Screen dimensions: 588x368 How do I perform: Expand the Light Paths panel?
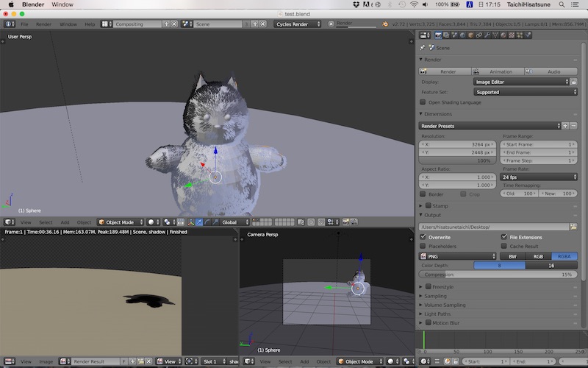click(x=437, y=314)
